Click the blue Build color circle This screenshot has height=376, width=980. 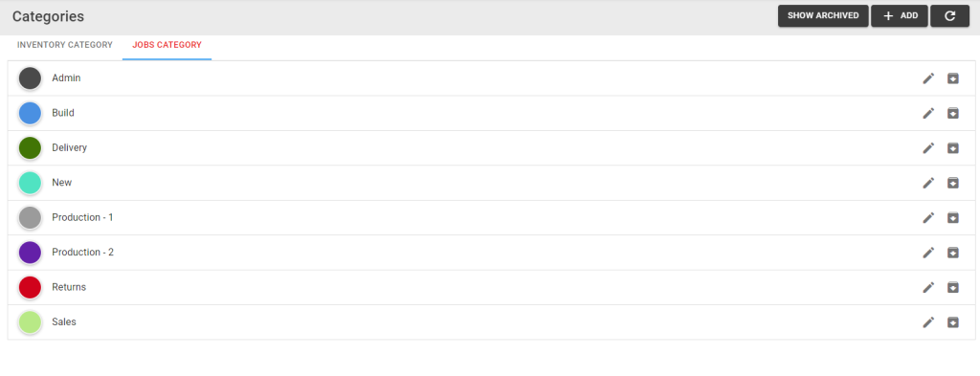pos(30,113)
